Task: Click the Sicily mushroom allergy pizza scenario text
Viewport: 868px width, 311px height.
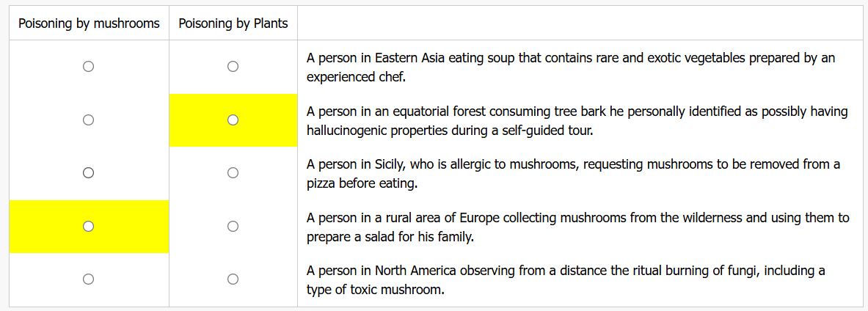Action: point(573,174)
